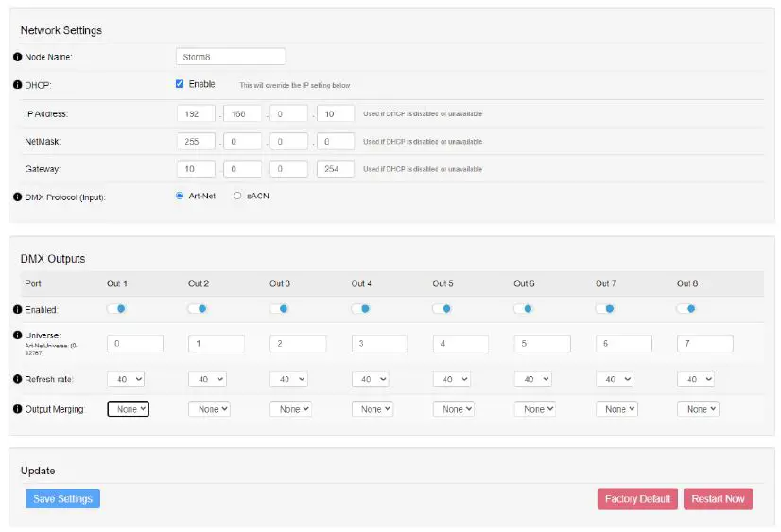The image size is (781, 532).
Task: Click the info icon beside DHCP
Action: (17, 85)
